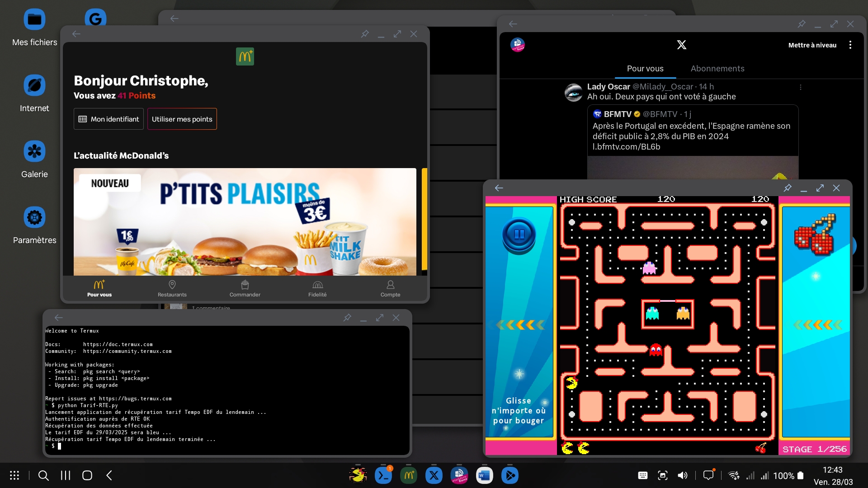Open volume control in tray
This screenshot has height=488, width=868.
683,475
